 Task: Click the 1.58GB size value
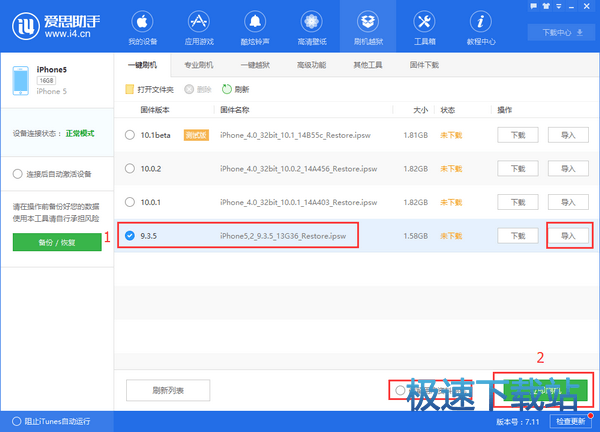point(416,236)
